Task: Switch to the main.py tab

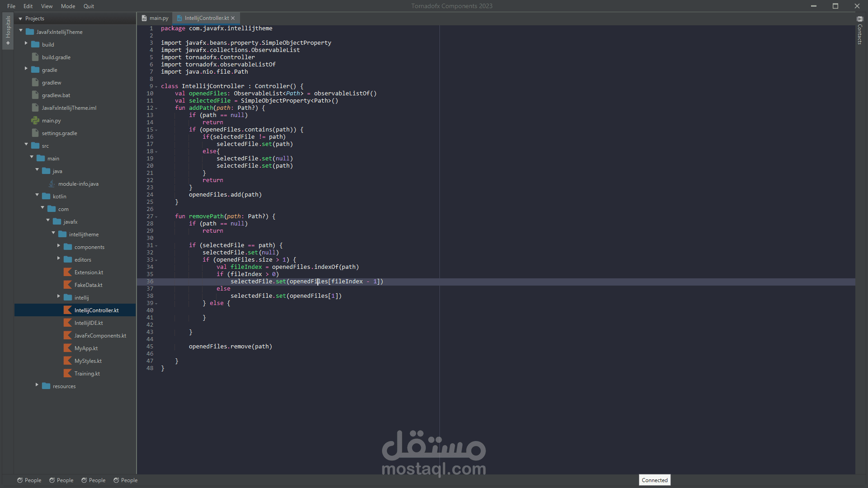Action: (155, 18)
